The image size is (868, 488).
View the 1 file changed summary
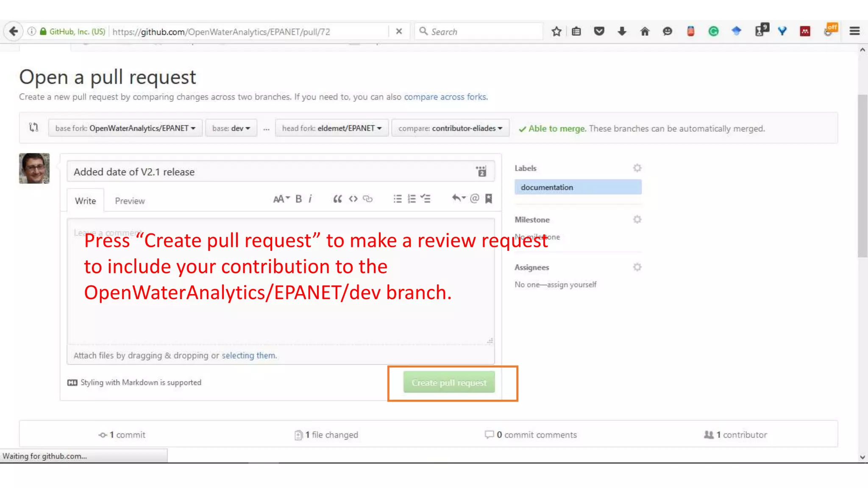point(326,435)
